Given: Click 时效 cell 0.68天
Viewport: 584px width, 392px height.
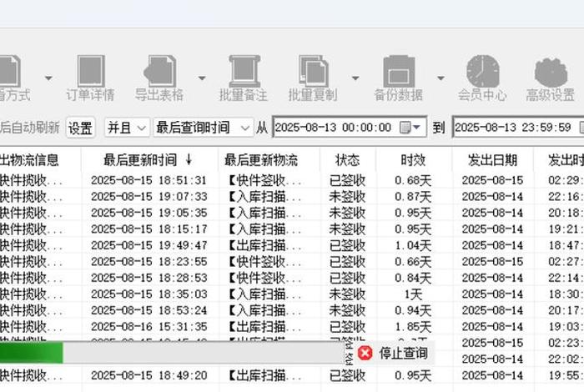Looking at the screenshot, I should pyautogui.click(x=413, y=180).
